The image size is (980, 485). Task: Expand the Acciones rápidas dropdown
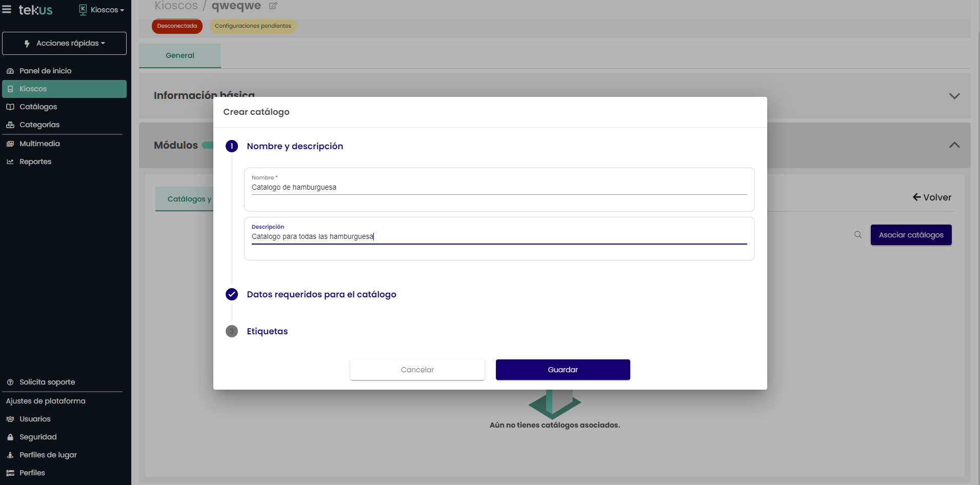point(65,44)
